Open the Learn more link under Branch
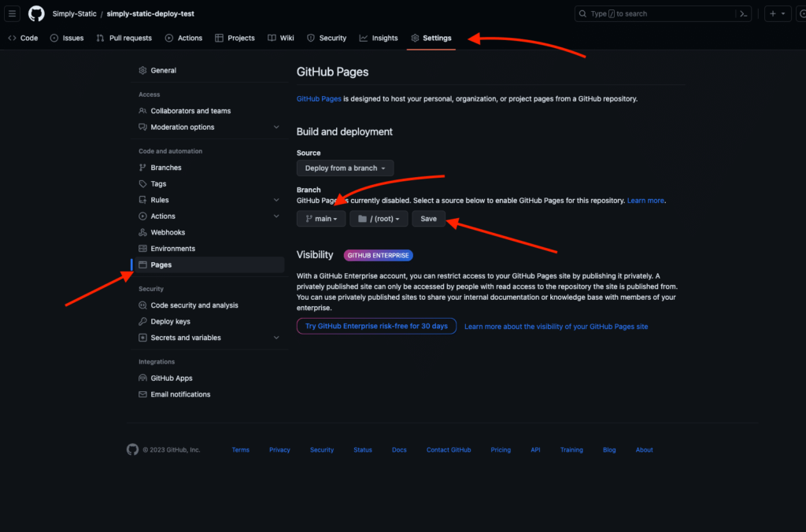Viewport: 806px width, 532px height. (x=645, y=201)
